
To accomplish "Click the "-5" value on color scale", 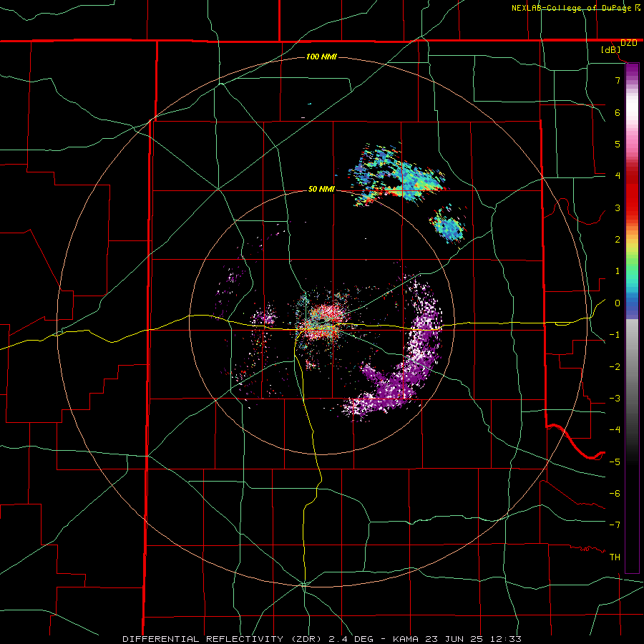I will click(x=615, y=462).
